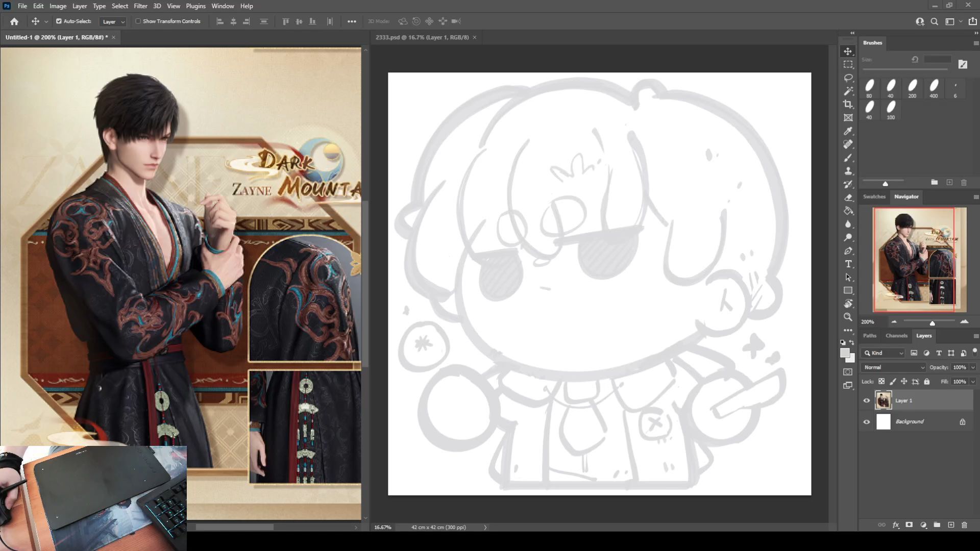Open the Auto-Select Layer dropdown
The height and width of the screenshot is (551, 980).
tap(113, 21)
